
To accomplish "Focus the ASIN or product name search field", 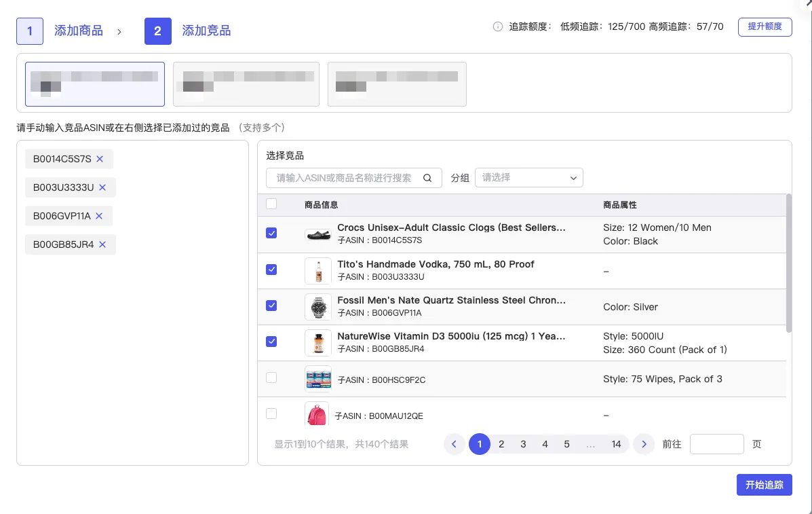I will 353,178.
